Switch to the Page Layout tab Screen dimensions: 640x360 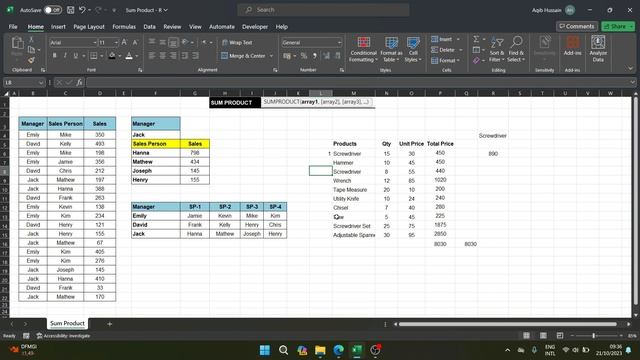click(x=89, y=27)
